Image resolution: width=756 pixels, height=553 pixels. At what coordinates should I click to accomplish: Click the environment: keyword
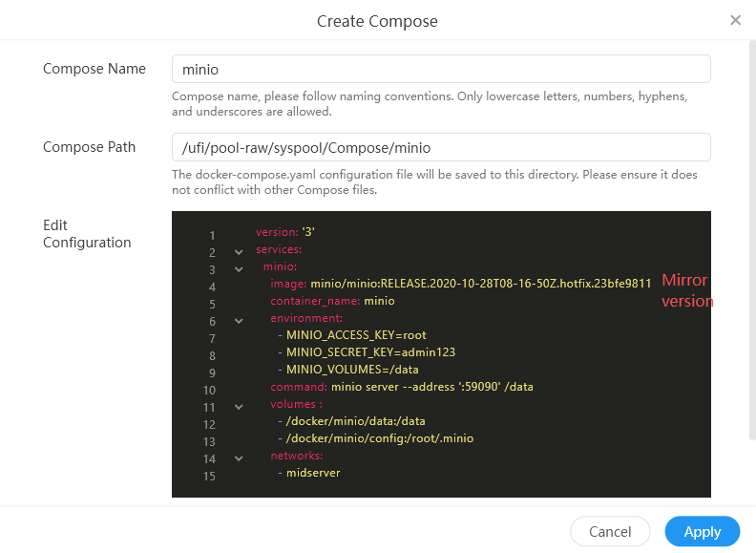click(x=306, y=318)
